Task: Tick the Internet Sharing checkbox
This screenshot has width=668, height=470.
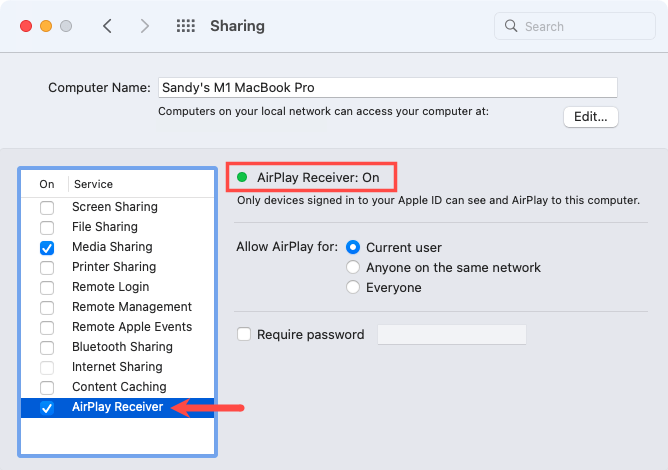Action: click(x=47, y=368)
